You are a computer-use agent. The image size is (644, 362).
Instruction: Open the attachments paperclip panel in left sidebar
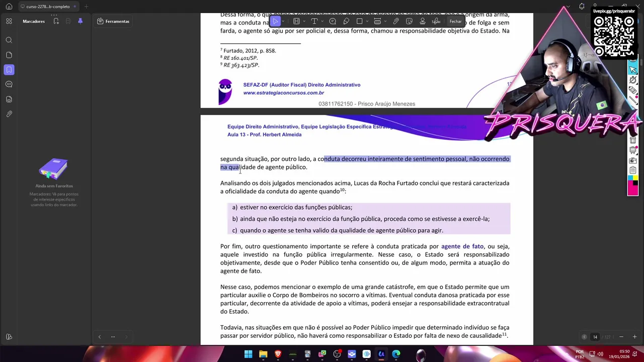9,114
